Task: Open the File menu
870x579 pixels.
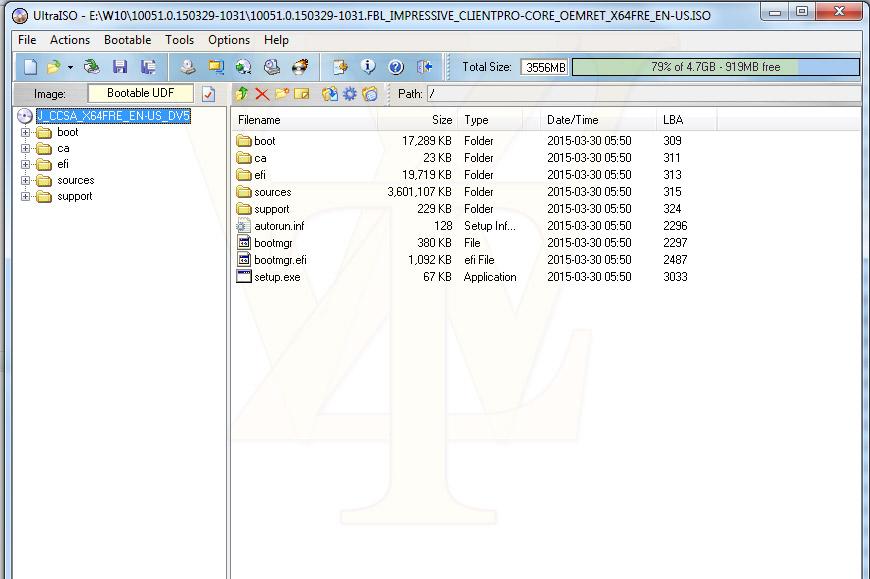Action: (27, 40)
